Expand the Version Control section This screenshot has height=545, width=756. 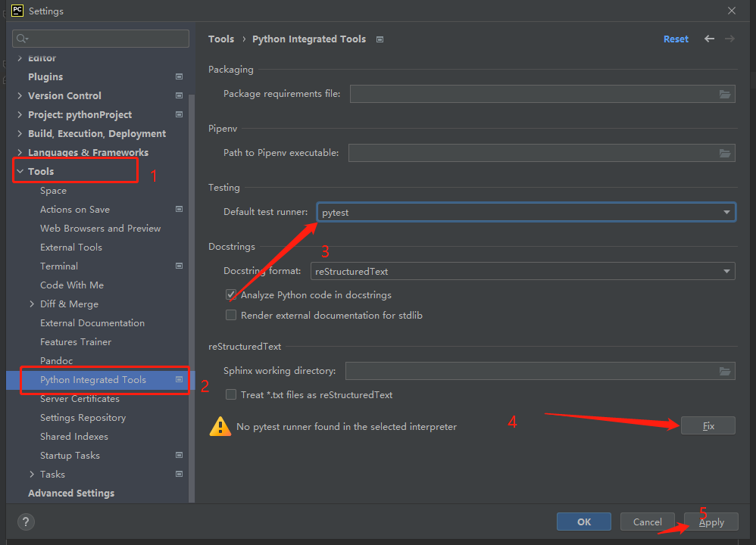[x=20, y=95]
